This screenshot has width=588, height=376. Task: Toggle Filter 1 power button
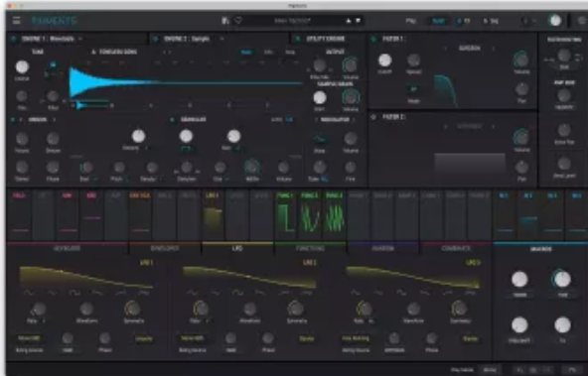click(x=373, y=39)
